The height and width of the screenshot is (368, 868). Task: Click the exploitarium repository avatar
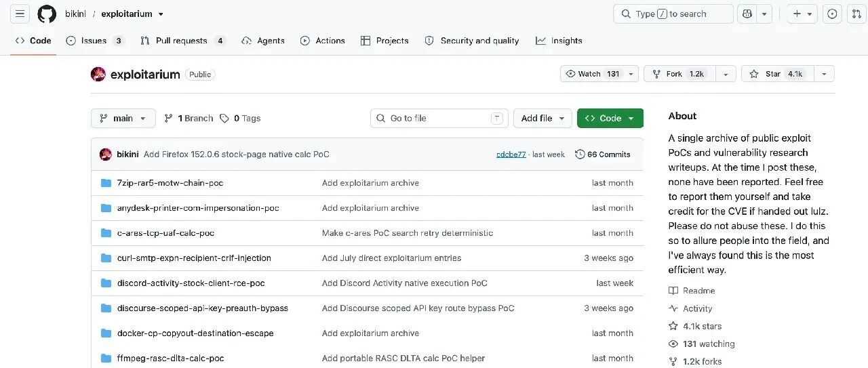pyautogui.click(x=98, y=75)
